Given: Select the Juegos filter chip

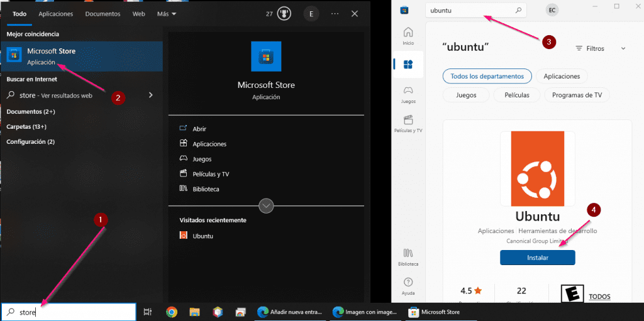Looking at the screenshot, I should click(466, 95).
